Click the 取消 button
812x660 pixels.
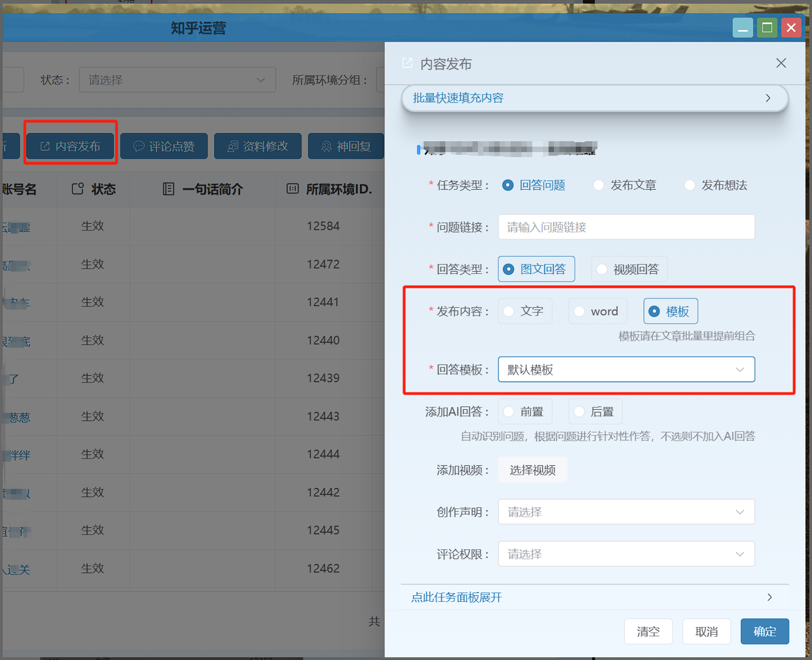click(x=707, y=631)
